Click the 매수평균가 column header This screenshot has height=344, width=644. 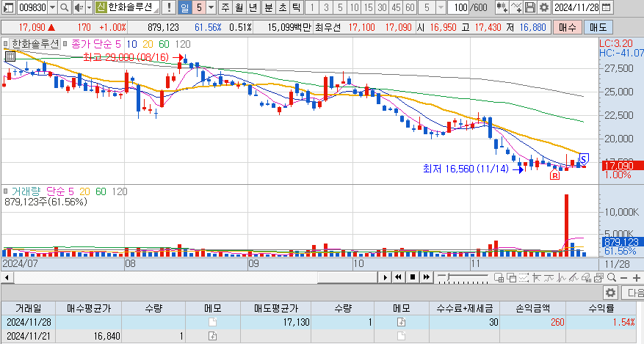point(89,308)
